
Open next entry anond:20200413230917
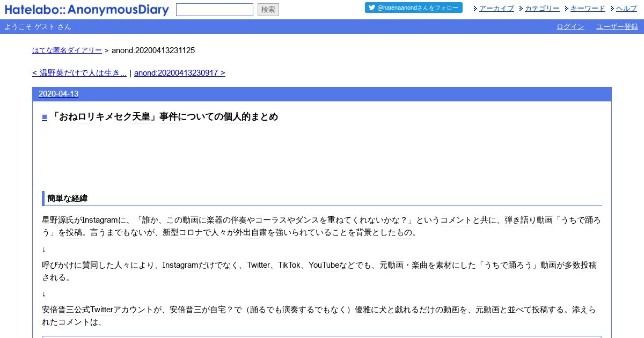(180, 73)
